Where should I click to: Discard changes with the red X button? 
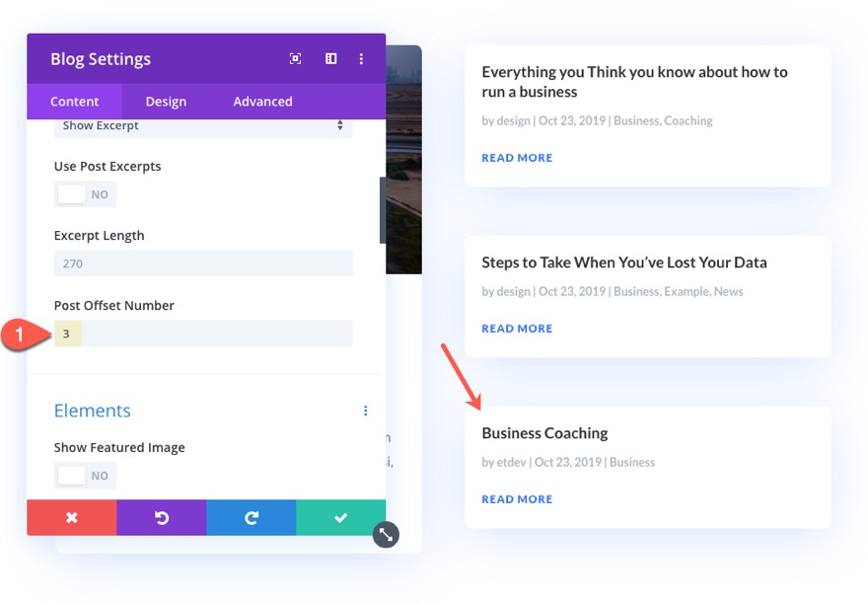pyautogui.click(x=71, y=516)
